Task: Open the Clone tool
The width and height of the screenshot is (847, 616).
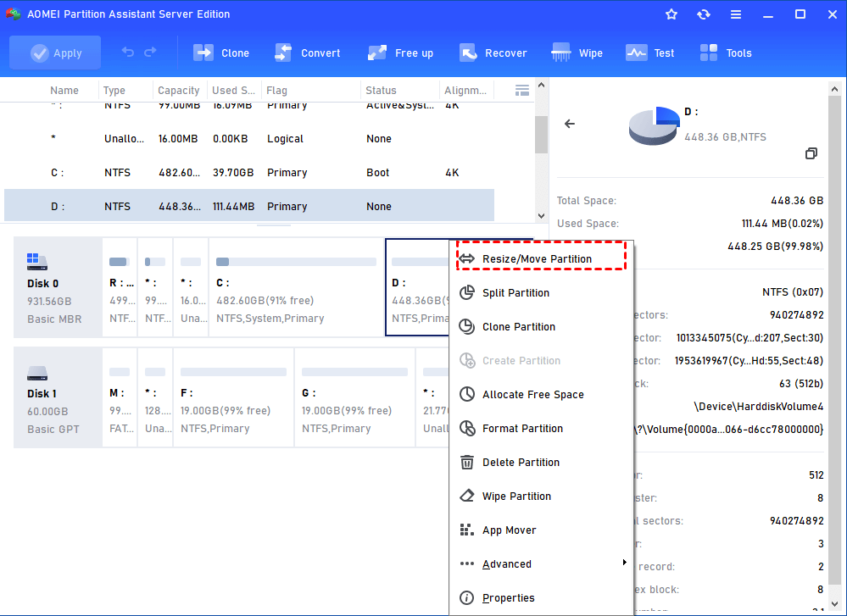Action: click(221, 53)
